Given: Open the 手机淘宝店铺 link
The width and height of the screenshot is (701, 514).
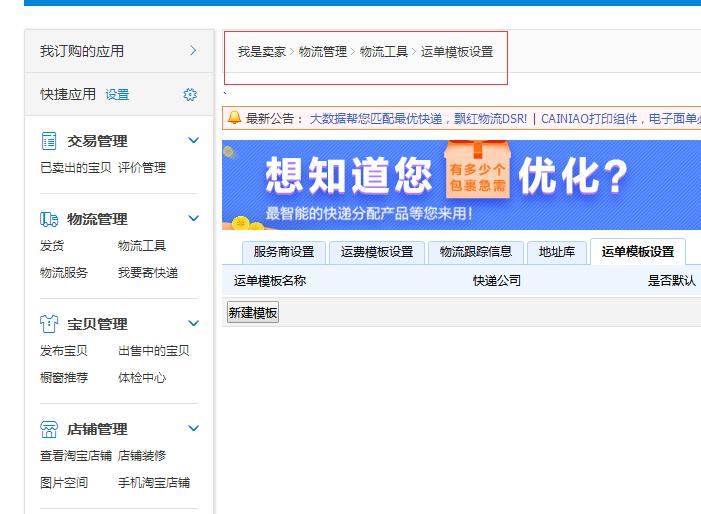Looking at the screenshot, I should point(154,483).
